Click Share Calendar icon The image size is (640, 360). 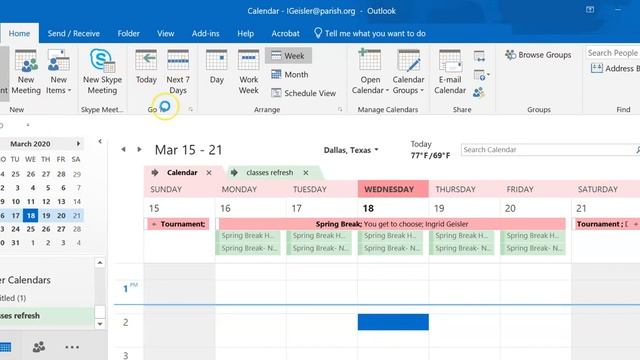(479, 56)
